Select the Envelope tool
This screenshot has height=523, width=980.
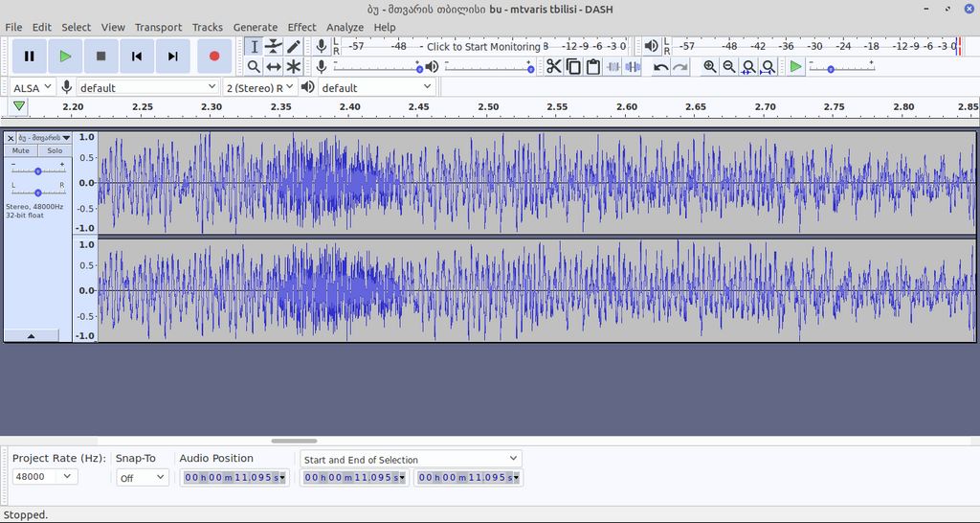click(274, 46)
